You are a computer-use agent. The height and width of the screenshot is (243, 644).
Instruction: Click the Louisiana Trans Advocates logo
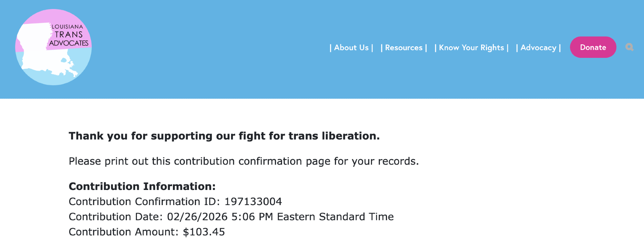coord(53,47)
